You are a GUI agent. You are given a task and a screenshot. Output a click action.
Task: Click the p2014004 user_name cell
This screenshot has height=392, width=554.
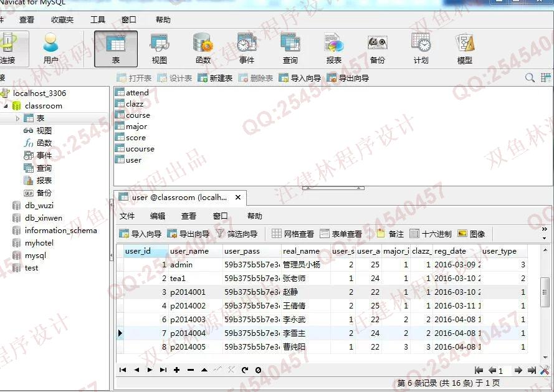tap(196, 333)
